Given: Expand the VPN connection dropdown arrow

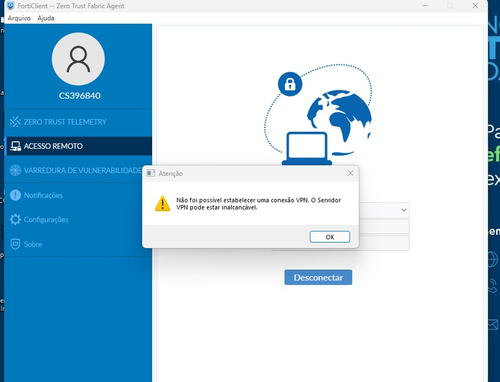Looking at the screenshot, I should tap(404, 210).
